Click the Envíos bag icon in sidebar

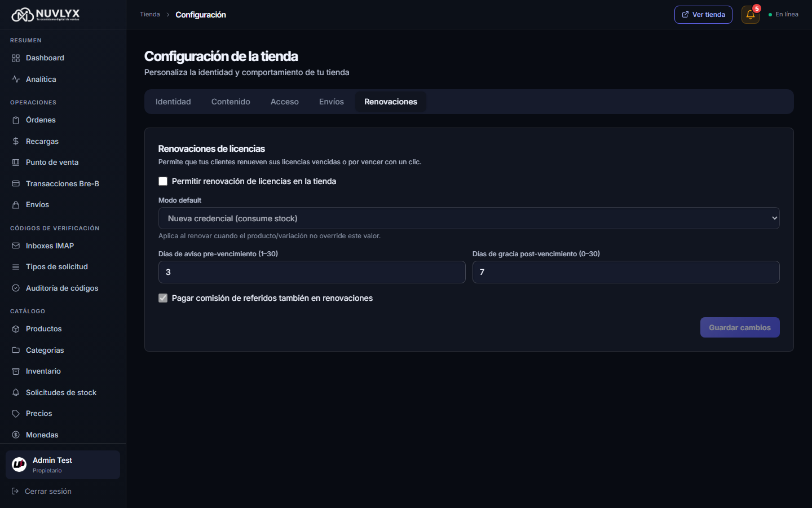click(x=16, y=205)
